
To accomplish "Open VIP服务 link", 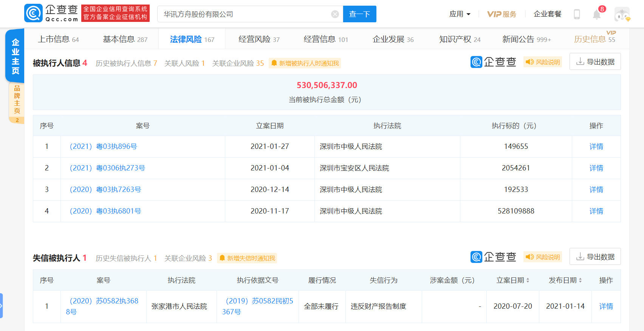I will pos(502,14).
